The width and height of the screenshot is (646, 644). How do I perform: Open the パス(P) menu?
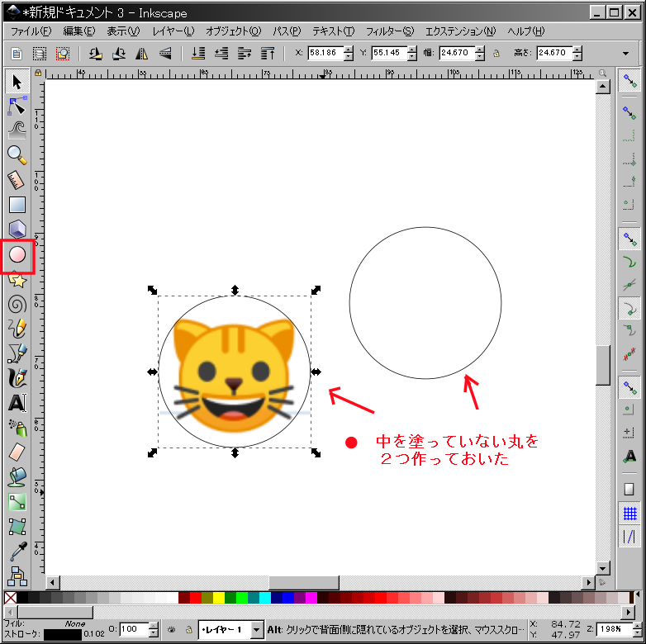(x=287, y=31)
